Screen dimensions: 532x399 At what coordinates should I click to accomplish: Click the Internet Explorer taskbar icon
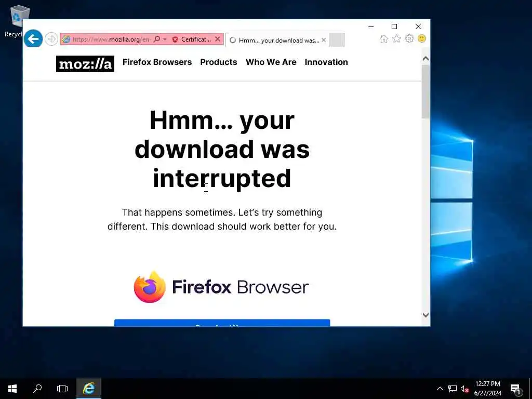click(x=88, y=389)
